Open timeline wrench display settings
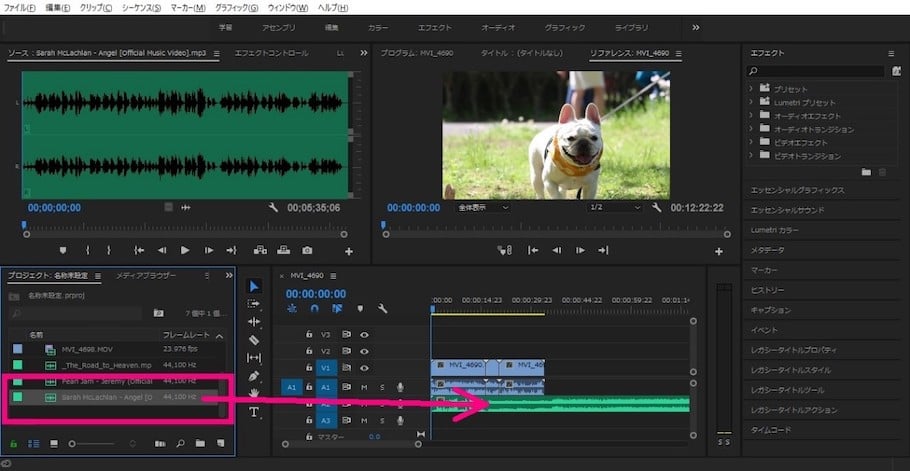Image resolution: width=910 pixels, height=471 pixels. click(x=382, y=309)
